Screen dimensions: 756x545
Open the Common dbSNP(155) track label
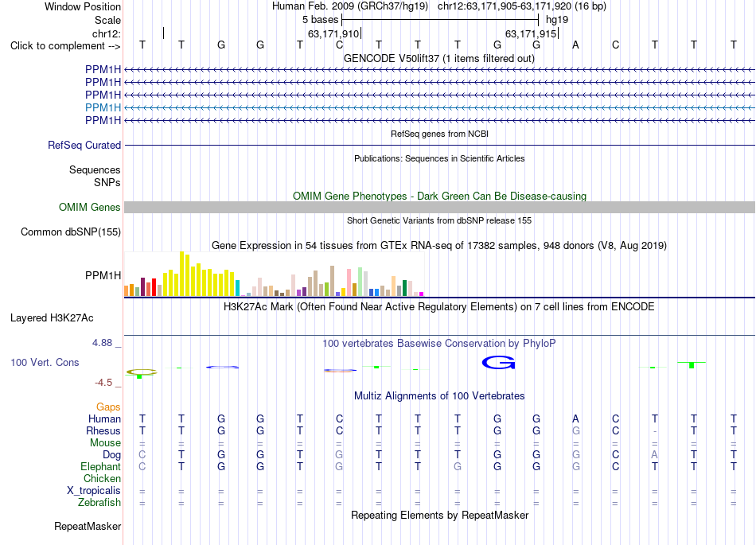(x=70, y=232)
